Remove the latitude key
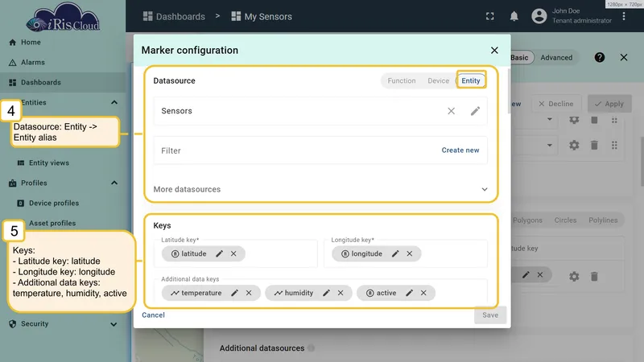This screenshot has width=644, height=362. pos(233,253)
